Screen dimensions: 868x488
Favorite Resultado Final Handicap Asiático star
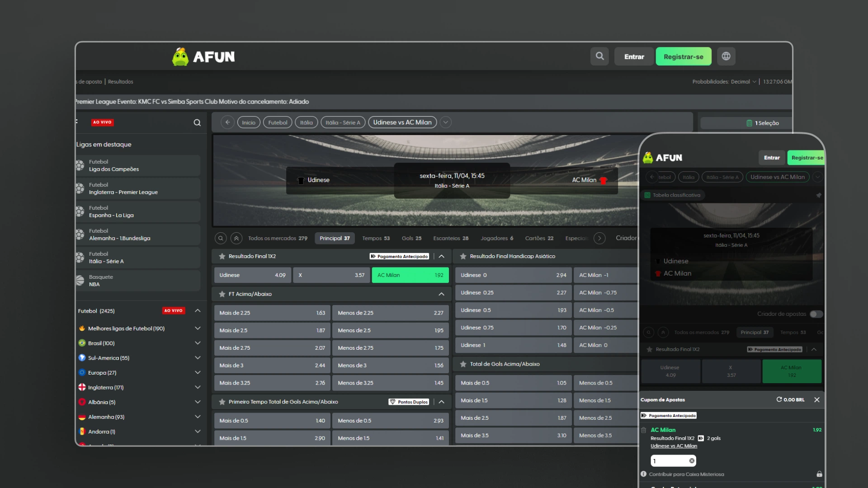(463, 256)
